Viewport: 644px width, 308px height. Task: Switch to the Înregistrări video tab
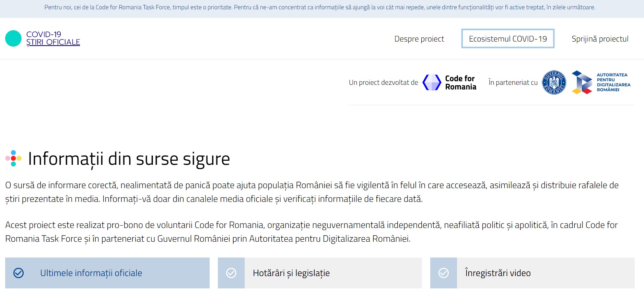click(497, 273)
